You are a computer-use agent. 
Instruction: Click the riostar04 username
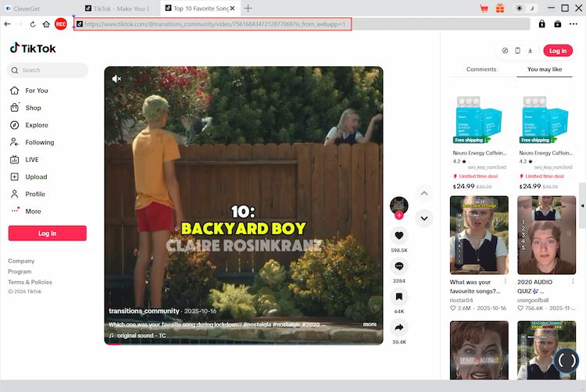461,300
